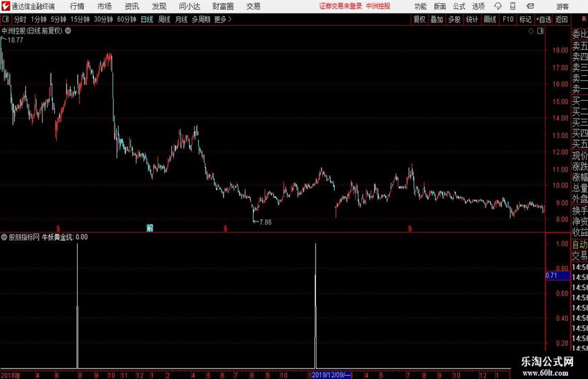Image resolution: width=588 pixels, height=379 pixels.
Task: Click the 自动 label in right panel
Action: click(x=580, y=245)
